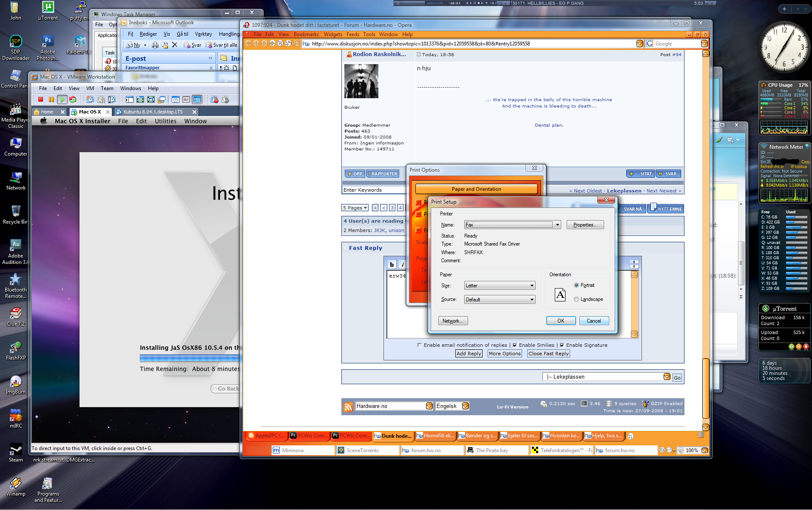Open the Opera address bar history dropdown
The image size is (812, 510).
[639, 44]
